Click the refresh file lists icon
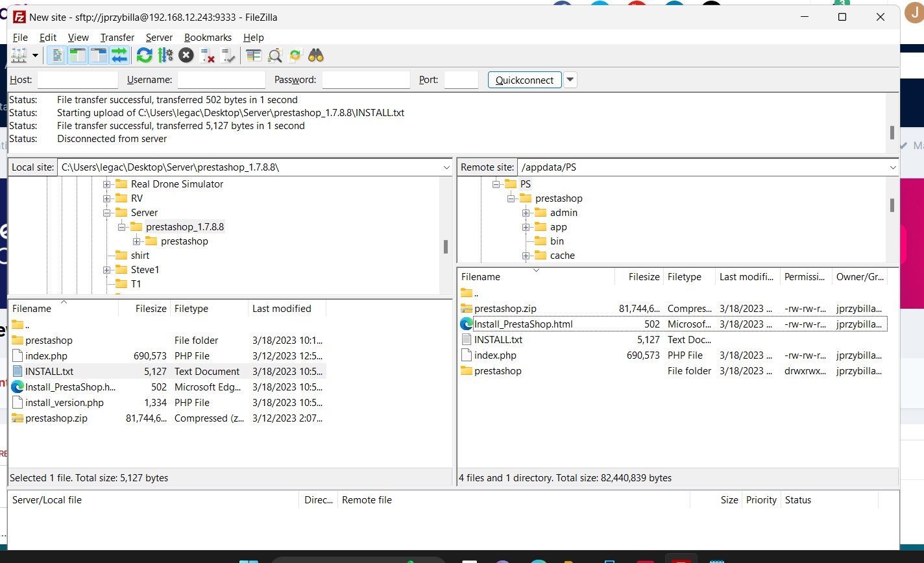The height and width of the screenshot is (563, 924). click(x=144, y=56)
